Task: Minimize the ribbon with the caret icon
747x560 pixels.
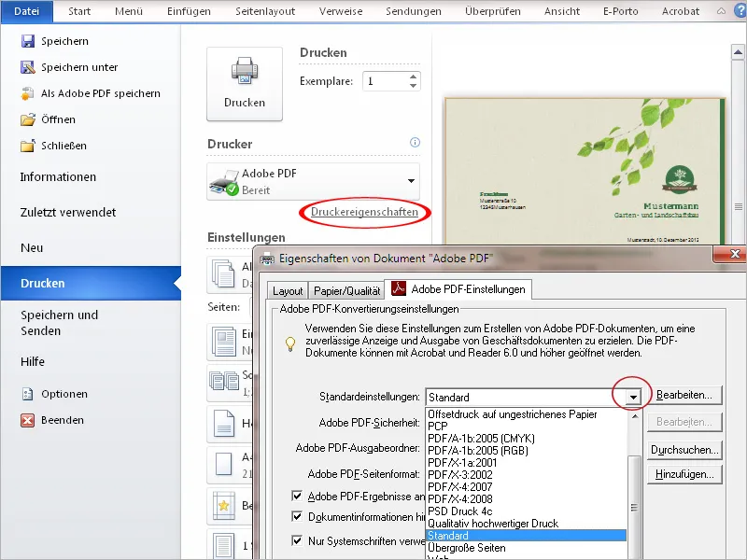Action: tap(721, 11)
